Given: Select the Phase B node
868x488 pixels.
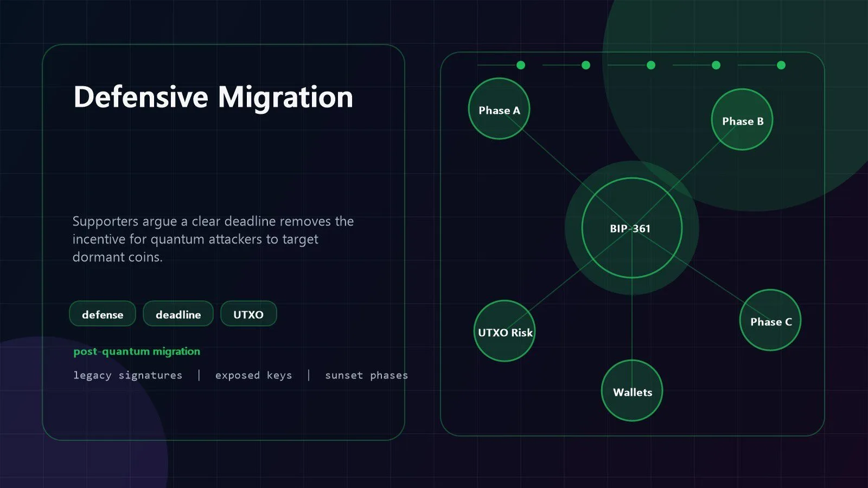Looking at the screenshot, I should point(742,120).
